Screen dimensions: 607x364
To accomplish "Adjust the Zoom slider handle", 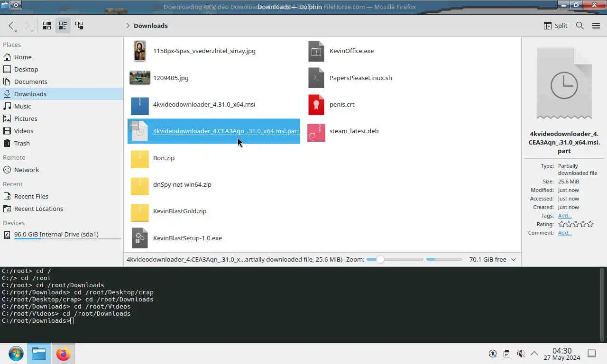I will 380,259.
